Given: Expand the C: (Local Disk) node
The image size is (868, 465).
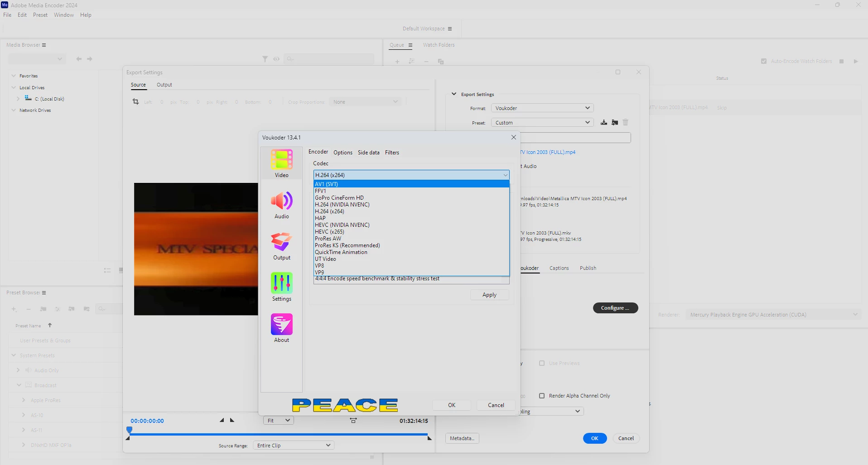Looking at the screenshot, I should click(18, 99).
